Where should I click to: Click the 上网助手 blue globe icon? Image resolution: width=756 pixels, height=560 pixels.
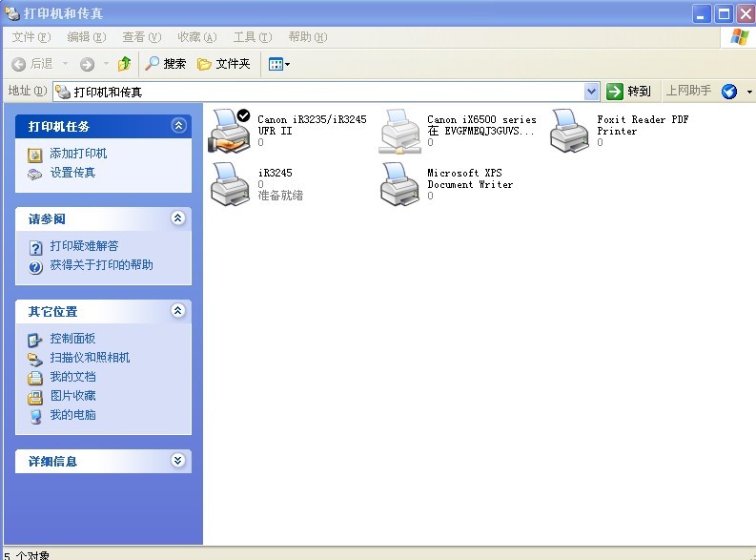729,92
